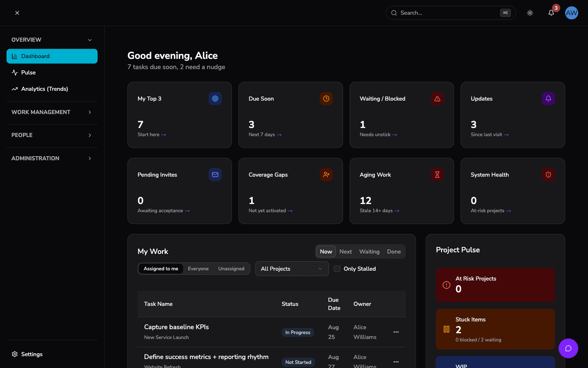
Task: Switch to the Done tab
Action: (x=394, y=251)
